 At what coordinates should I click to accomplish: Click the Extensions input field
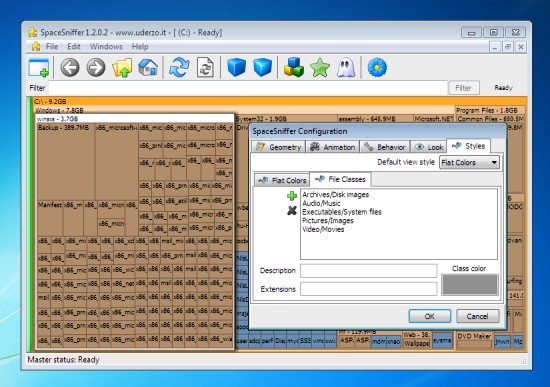click(x=369, y=289)
